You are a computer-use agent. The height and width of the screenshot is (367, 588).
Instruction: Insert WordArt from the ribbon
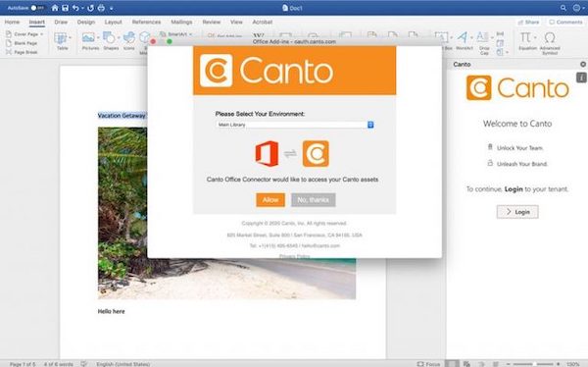(x=464, y=41)
